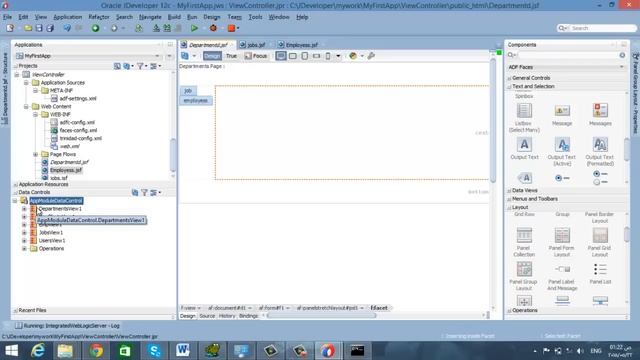Click the green Run arrow icon
The image size is (640, 360).
point(194,28)
